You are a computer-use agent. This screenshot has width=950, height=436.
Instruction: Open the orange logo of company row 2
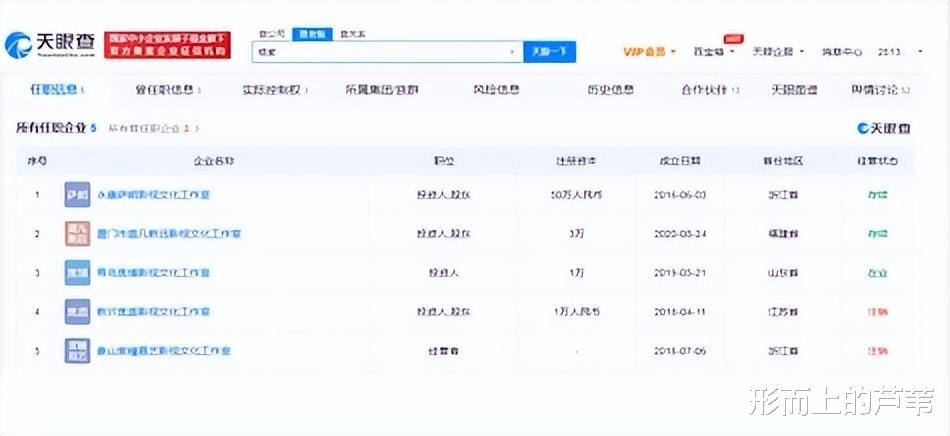pyautogui.click(x=77, y=234)
